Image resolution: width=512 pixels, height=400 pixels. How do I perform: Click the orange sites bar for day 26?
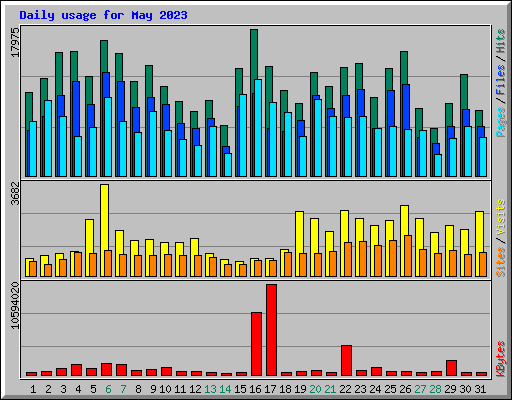408,256
